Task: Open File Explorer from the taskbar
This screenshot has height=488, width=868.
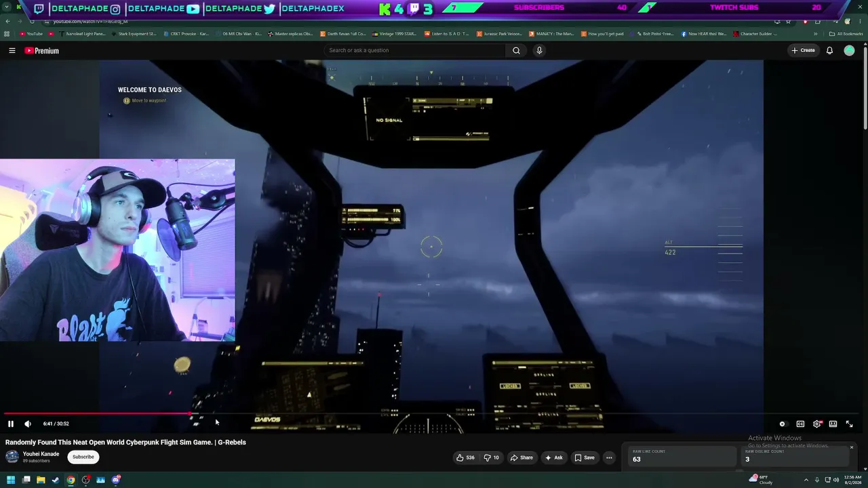Action: tap(41, 480)
